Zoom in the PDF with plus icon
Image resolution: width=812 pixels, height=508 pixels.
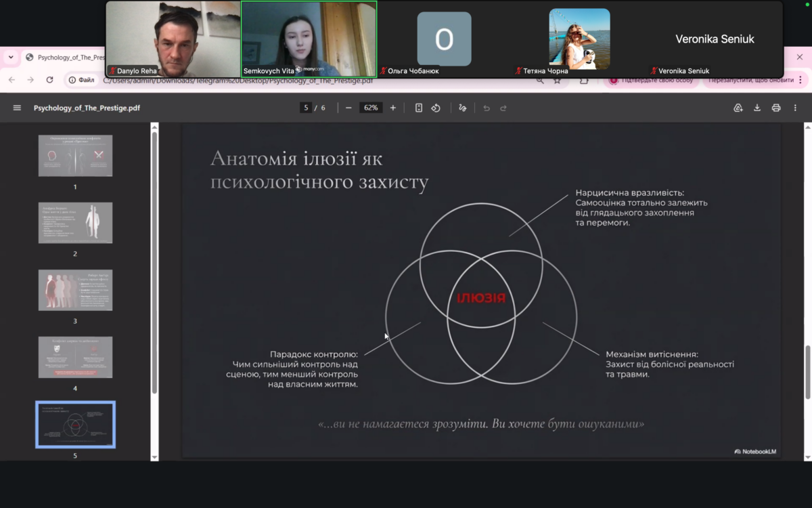[393, 108]
